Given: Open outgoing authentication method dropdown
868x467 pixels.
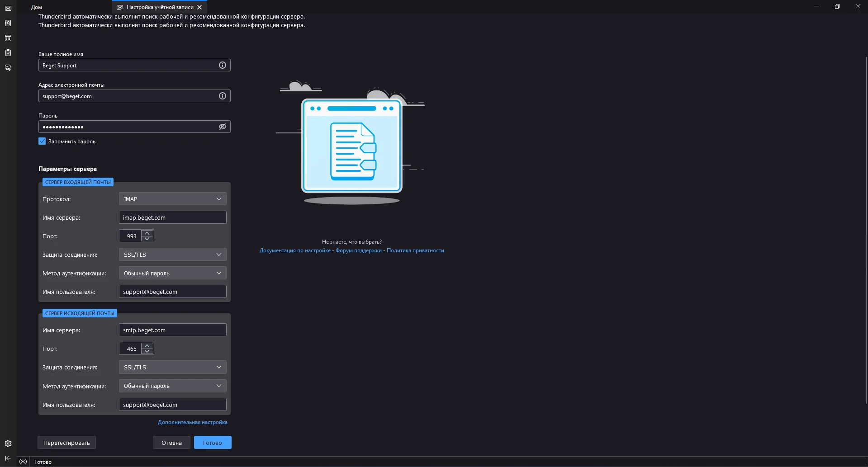Looking at the screenshot, I should coord(172,386).
